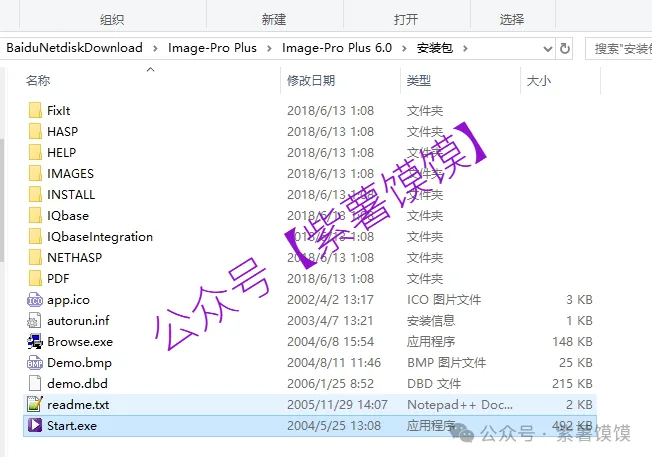Open the address bar history dropdown
The width and height of the screenshot is (652, 460).
546,48
